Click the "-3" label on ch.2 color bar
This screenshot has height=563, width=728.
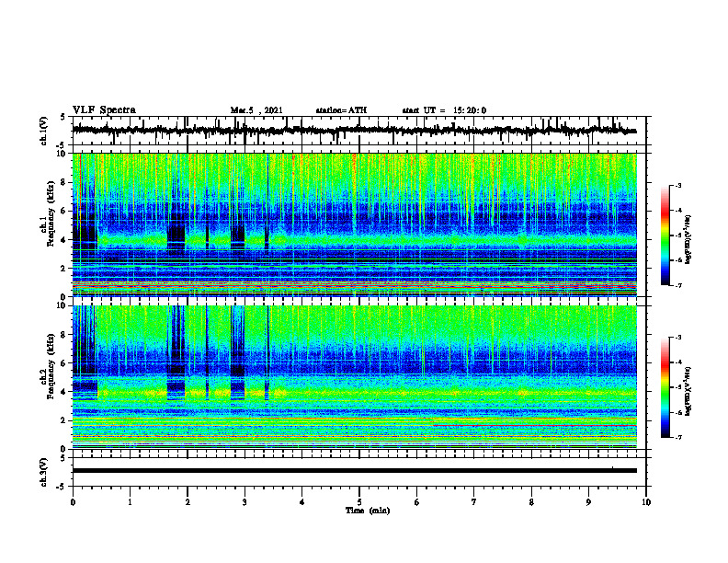(678, 338)
